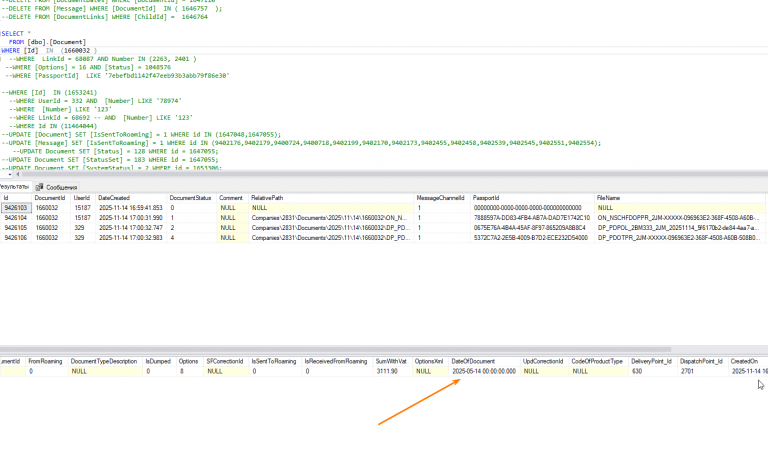Open the editor zoom dropdown arrow
The height and width of the screenshot is (460, 768).
point(9,174)
